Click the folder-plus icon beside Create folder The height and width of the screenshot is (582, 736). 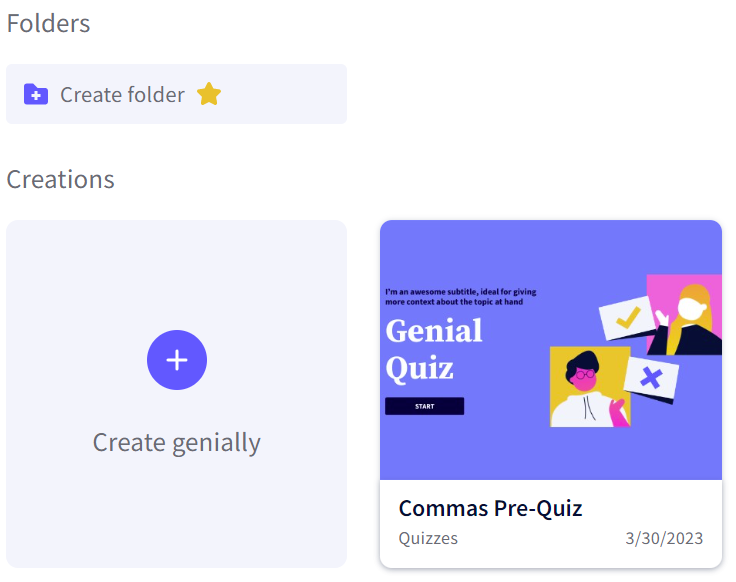pos(36,95)
